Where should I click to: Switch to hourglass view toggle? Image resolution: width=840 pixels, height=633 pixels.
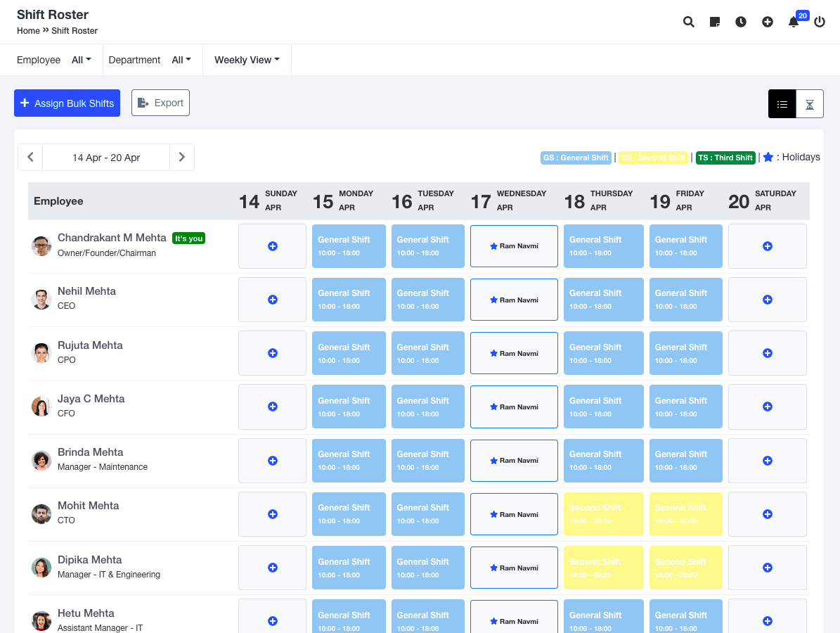[x=810, y=104]
